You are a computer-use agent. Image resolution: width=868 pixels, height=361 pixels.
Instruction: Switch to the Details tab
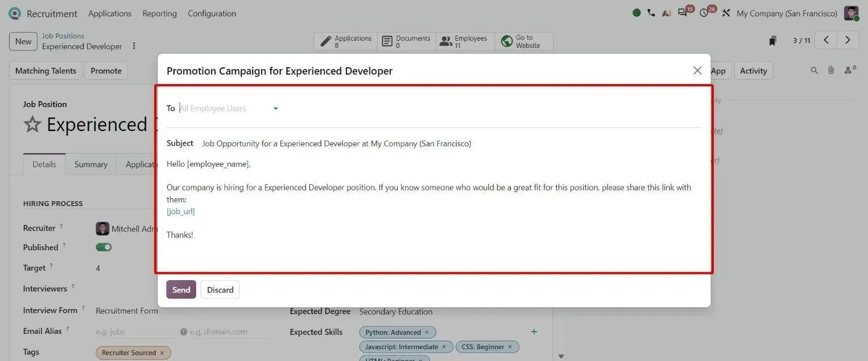point(44,164)
